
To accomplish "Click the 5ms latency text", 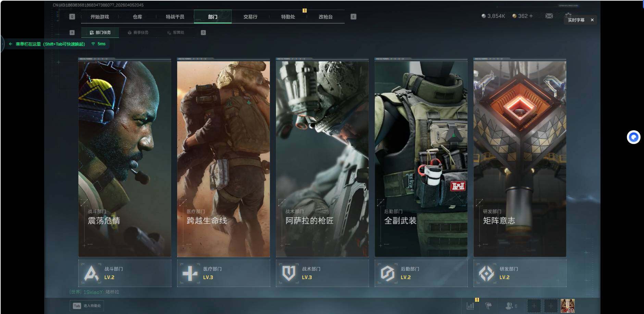I will click(101, 44).
